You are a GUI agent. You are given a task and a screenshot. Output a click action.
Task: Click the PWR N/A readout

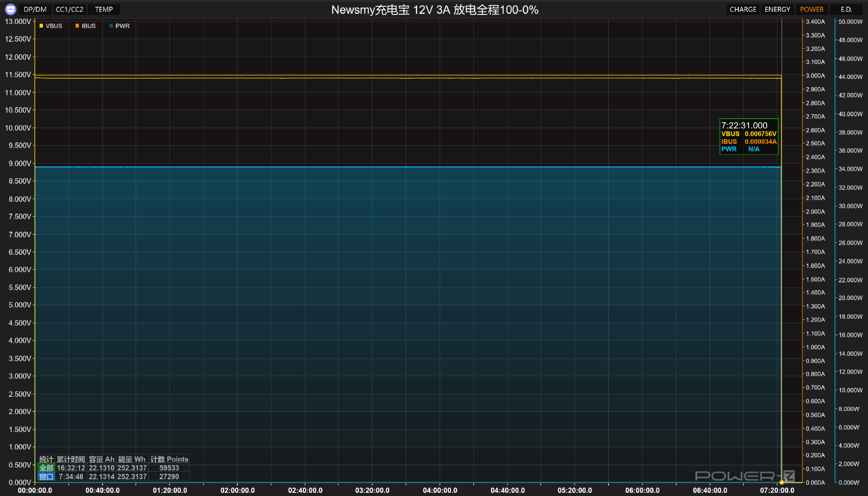coord(754,149)
